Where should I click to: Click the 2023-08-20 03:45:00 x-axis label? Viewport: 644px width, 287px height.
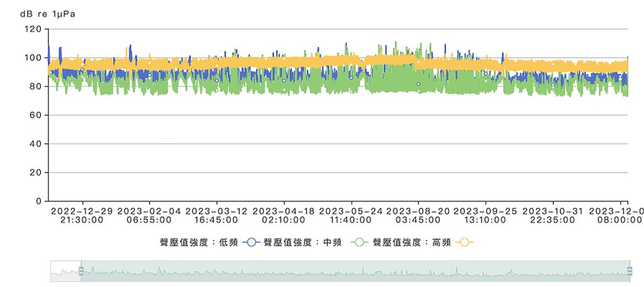pos(418,215)
